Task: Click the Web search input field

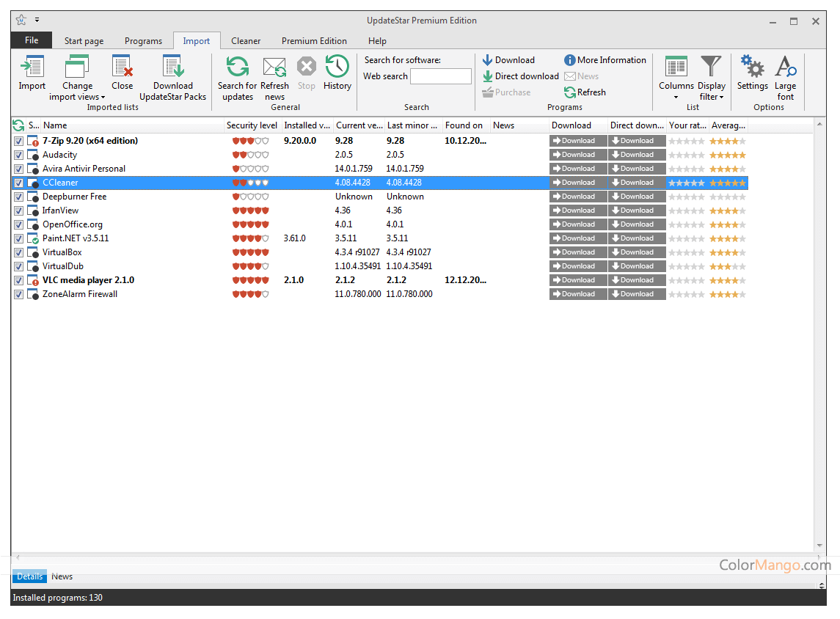Action: [x=440, y=76]
